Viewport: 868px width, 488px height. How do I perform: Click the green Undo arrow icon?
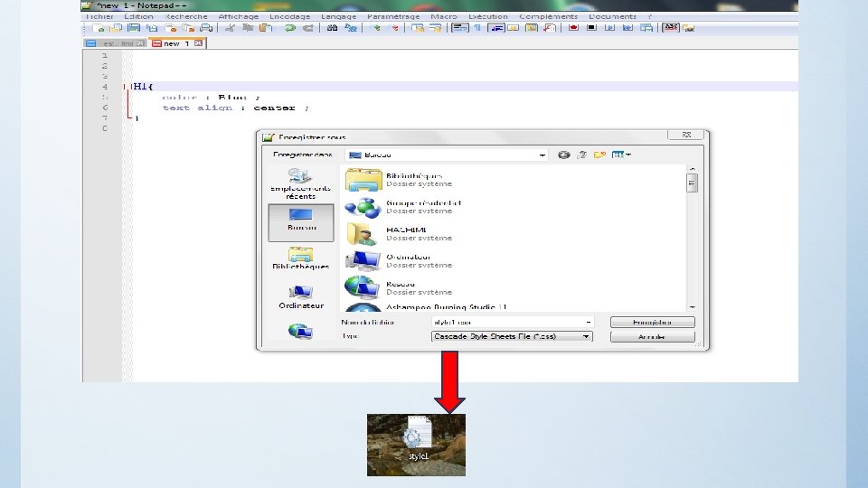pyautogui.click(x=290, y=28)
